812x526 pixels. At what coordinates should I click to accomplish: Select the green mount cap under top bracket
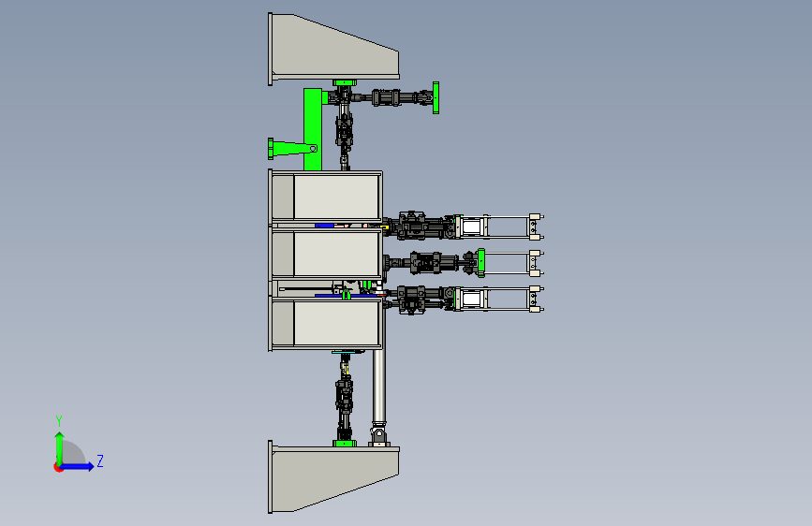345,82
